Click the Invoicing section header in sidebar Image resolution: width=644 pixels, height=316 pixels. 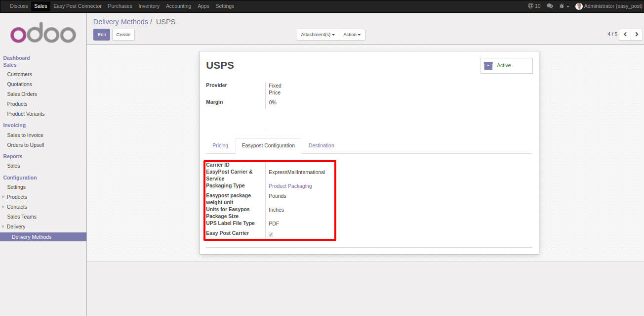click(14, 125)
